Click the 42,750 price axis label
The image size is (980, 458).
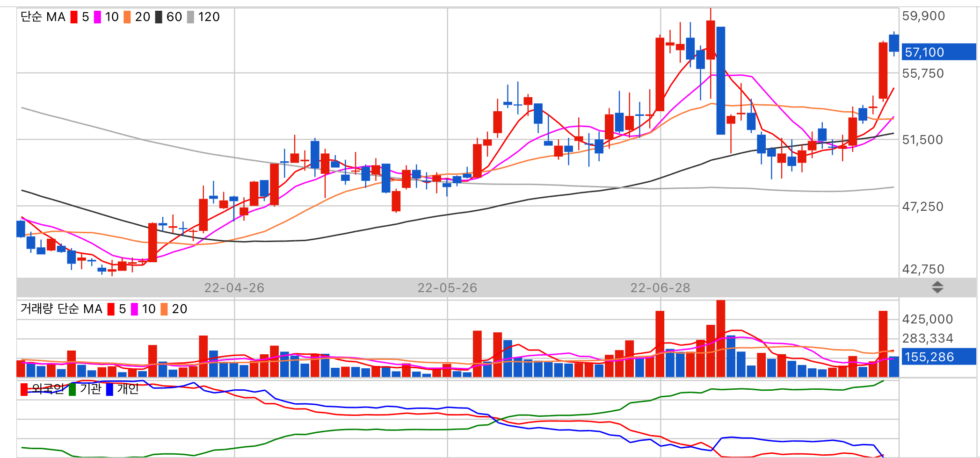(x=923, y=269)
